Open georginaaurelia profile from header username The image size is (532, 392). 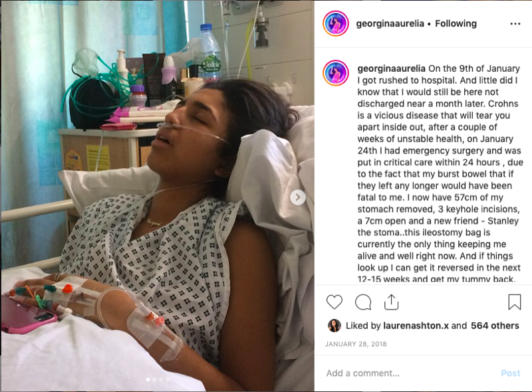click(390, 23)
